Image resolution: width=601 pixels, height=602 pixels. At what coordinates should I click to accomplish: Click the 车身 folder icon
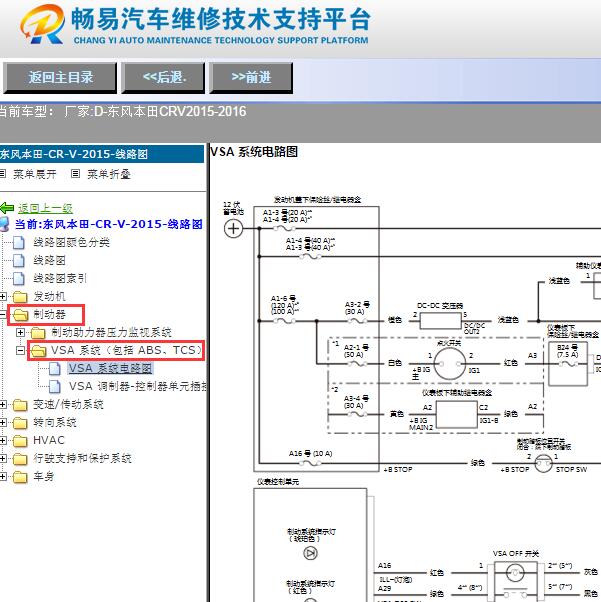pos(20,477)
